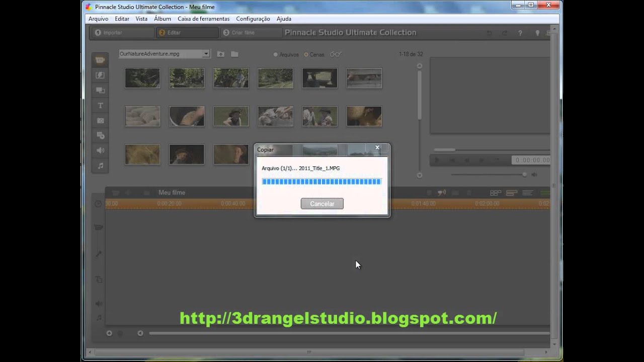Click the Play button in preview
The height and width of the screenshot is (362, 644).
coord(437,160)
